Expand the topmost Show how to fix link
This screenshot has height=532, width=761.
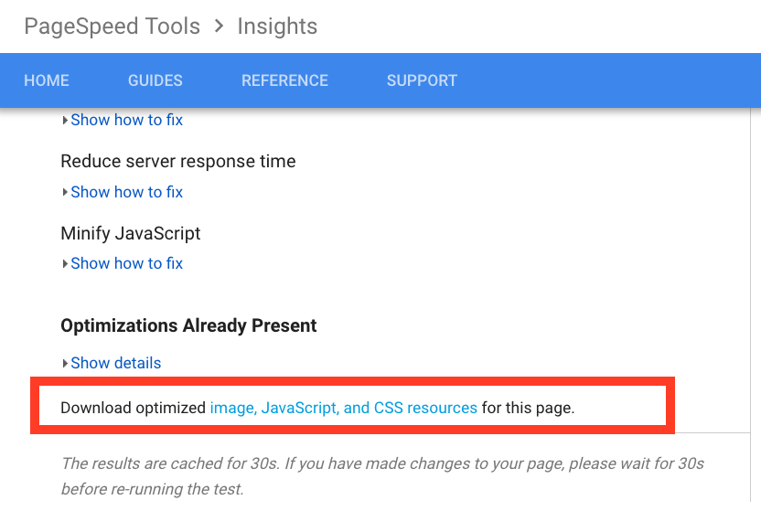click(x=126, y=120)
